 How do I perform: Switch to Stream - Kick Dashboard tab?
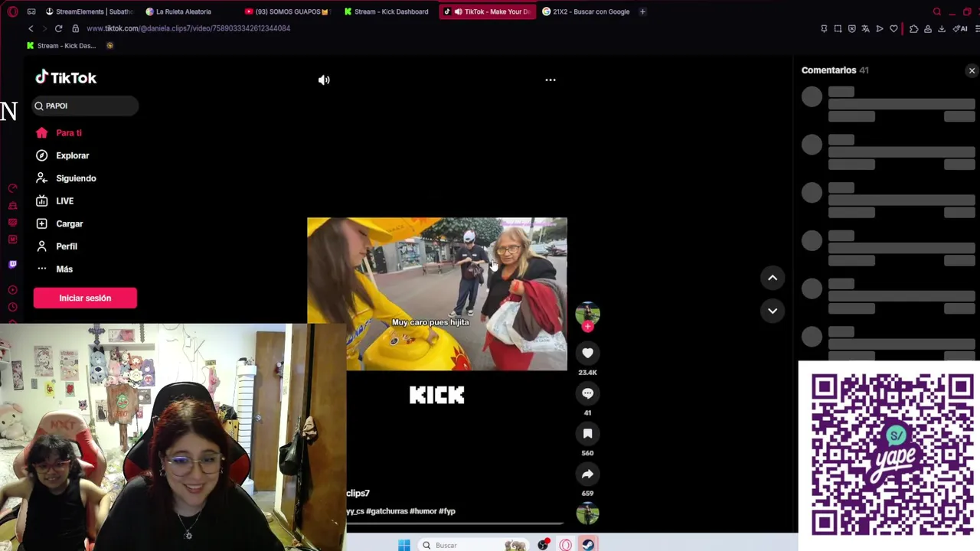[387, 11]
